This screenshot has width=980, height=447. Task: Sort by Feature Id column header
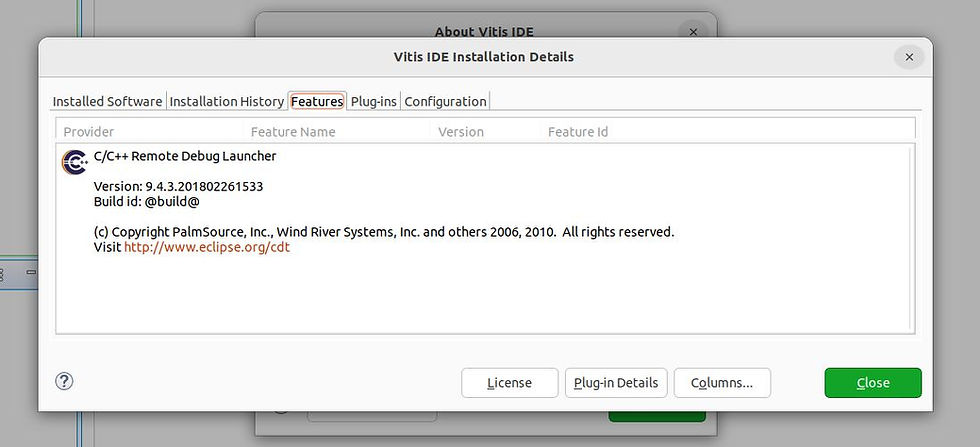point(578,132)
